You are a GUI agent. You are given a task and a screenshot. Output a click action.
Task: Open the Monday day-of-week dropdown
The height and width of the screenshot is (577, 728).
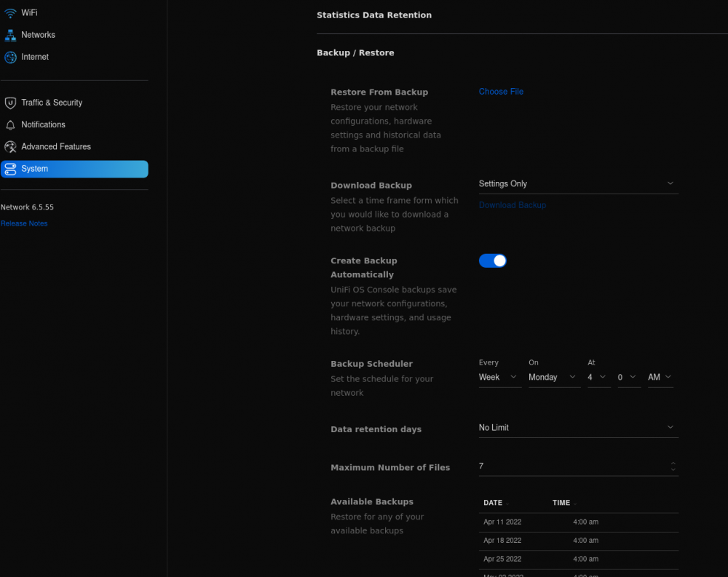tap(554, 378)
